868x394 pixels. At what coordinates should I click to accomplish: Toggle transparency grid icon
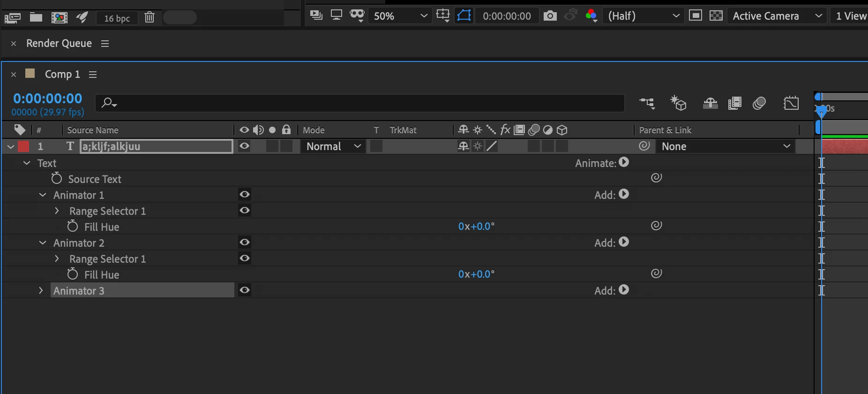(x=716, y=15)
